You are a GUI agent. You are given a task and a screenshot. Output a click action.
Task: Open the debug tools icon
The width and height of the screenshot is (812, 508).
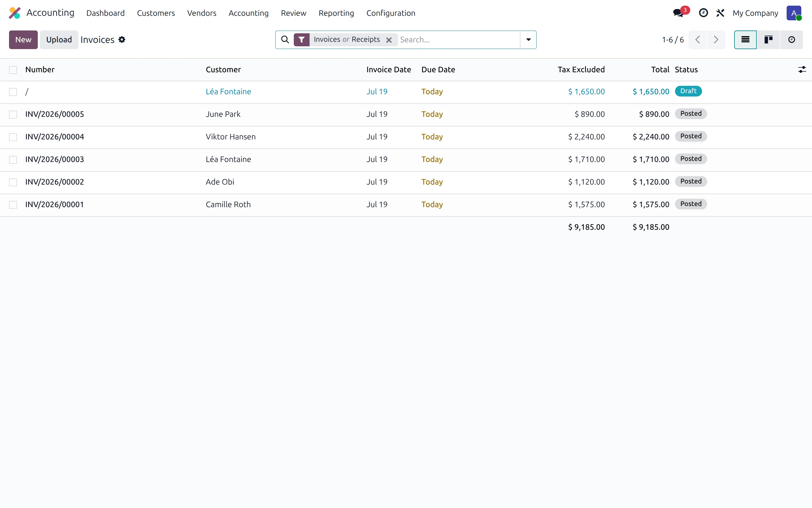[x=720, y=13]
